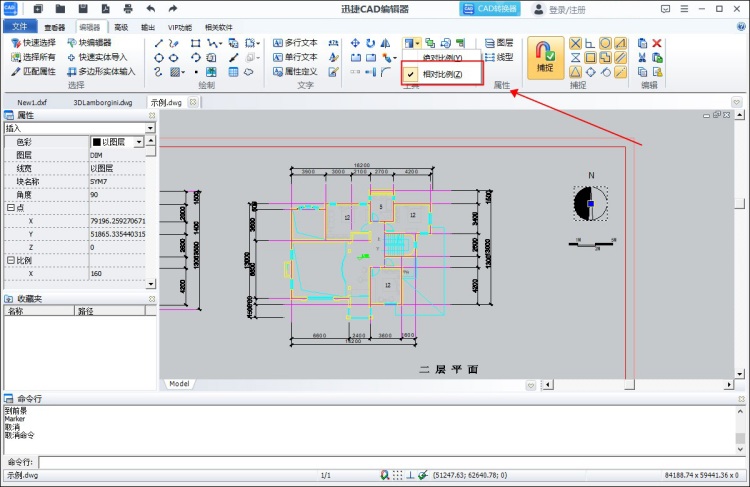Open the scale tool dropdown arrow

pos(418,44)
